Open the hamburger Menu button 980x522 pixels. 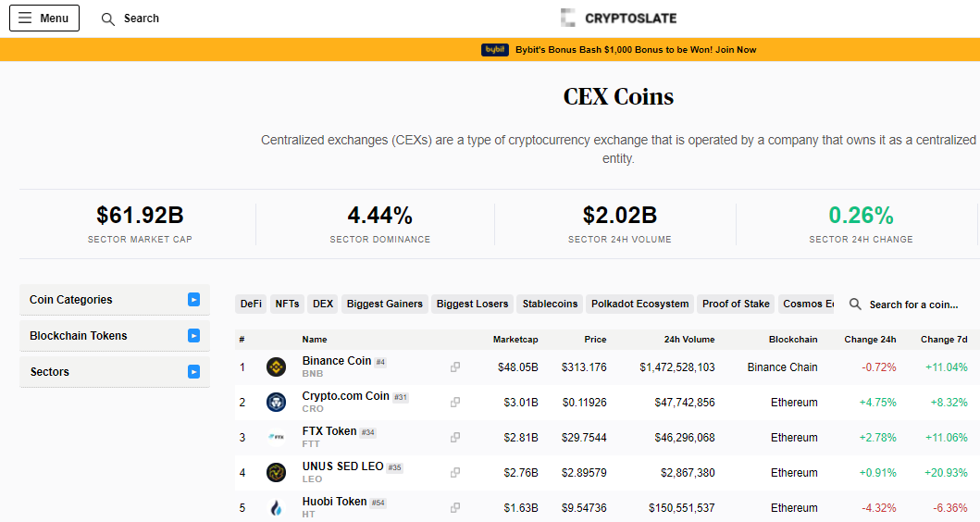[x=44, y=19]
